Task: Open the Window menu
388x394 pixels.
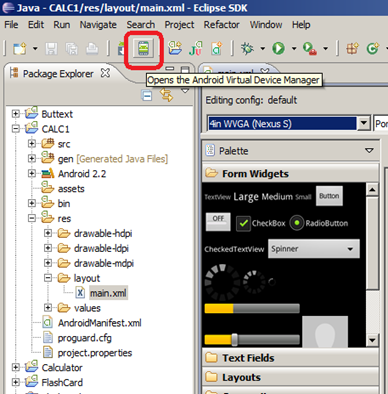Action: (x=266, y=25)
